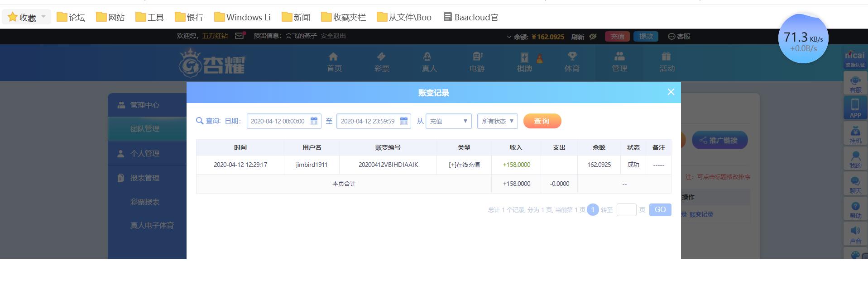This screenshot has height=293, width=868.
Task: Open the 帮助 icon in the right dock
Action: click(x=855, y=209)
